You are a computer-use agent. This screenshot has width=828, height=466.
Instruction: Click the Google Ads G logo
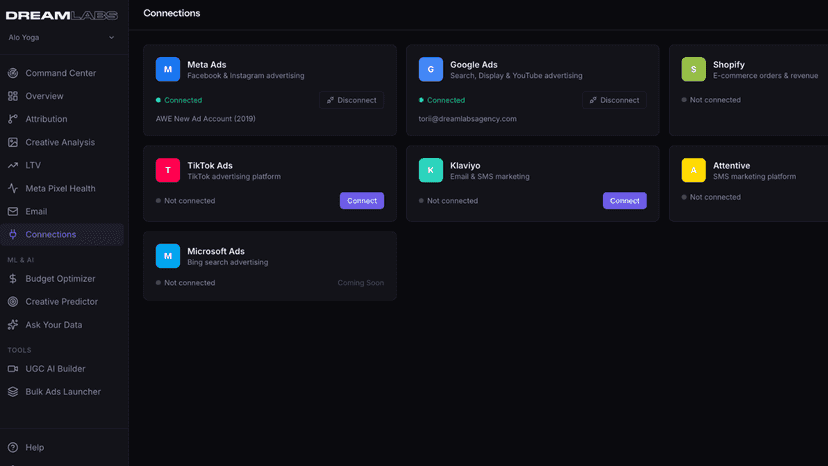point(431,69)
